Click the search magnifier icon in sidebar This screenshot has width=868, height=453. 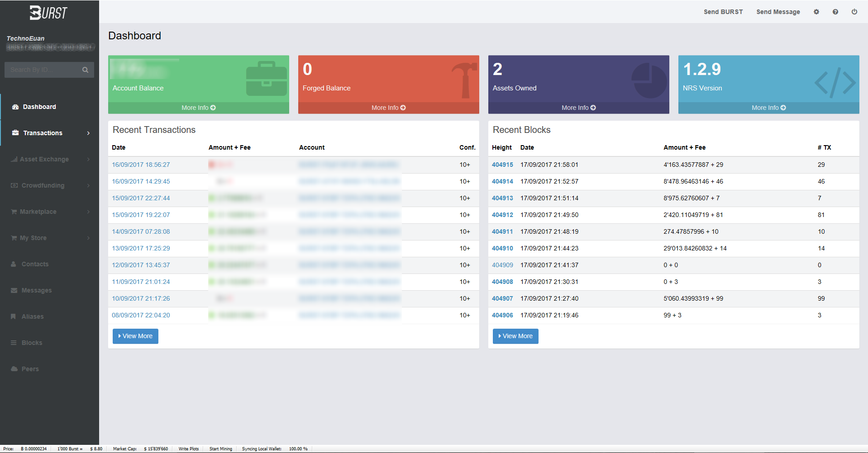(85, 70)
